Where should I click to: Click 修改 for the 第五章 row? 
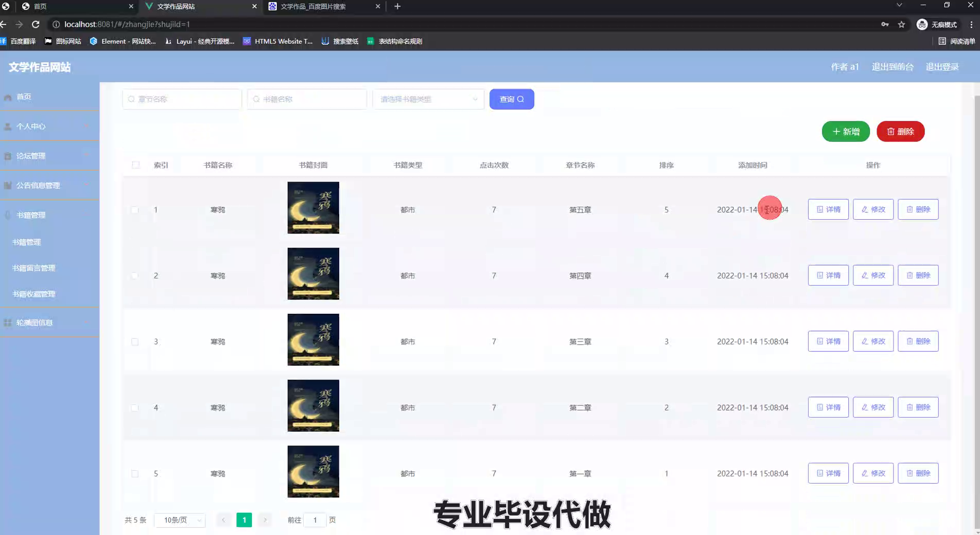coord(873,209)
